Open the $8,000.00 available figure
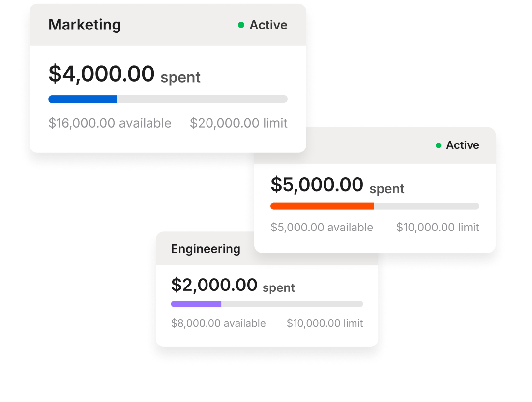The image size is (532, 402). [x=218, y=323]
